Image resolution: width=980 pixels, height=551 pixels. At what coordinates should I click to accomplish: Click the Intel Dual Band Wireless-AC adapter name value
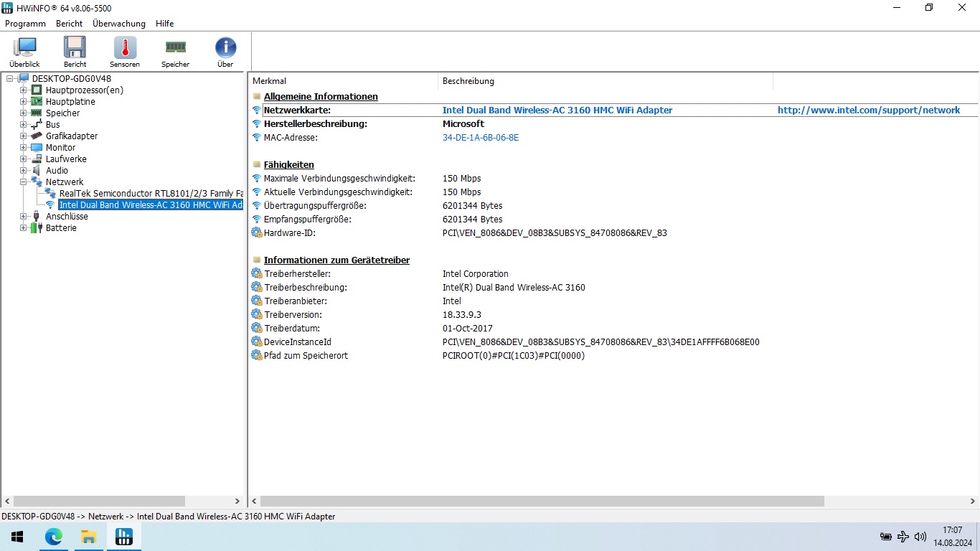click(x=557, y=110)
